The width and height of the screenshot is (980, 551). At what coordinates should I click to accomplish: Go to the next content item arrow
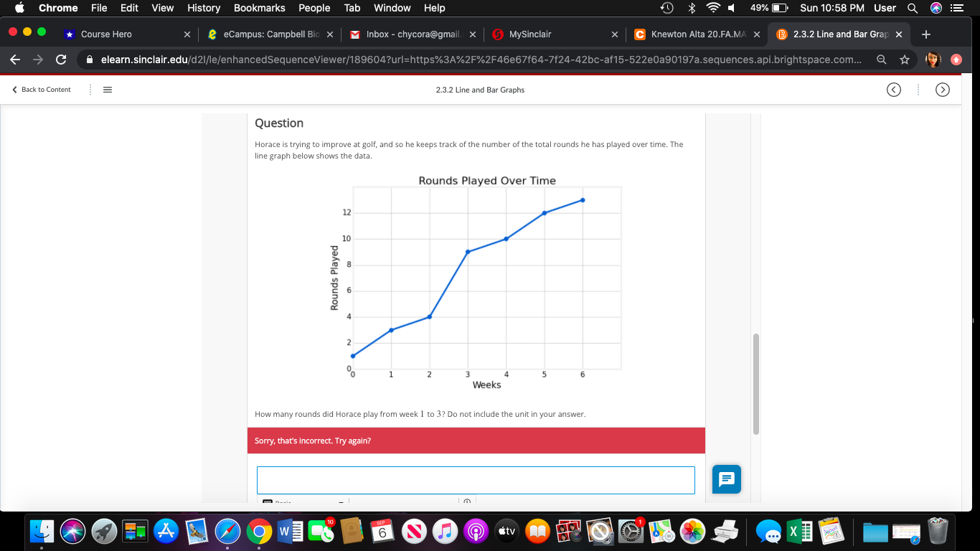943,90
